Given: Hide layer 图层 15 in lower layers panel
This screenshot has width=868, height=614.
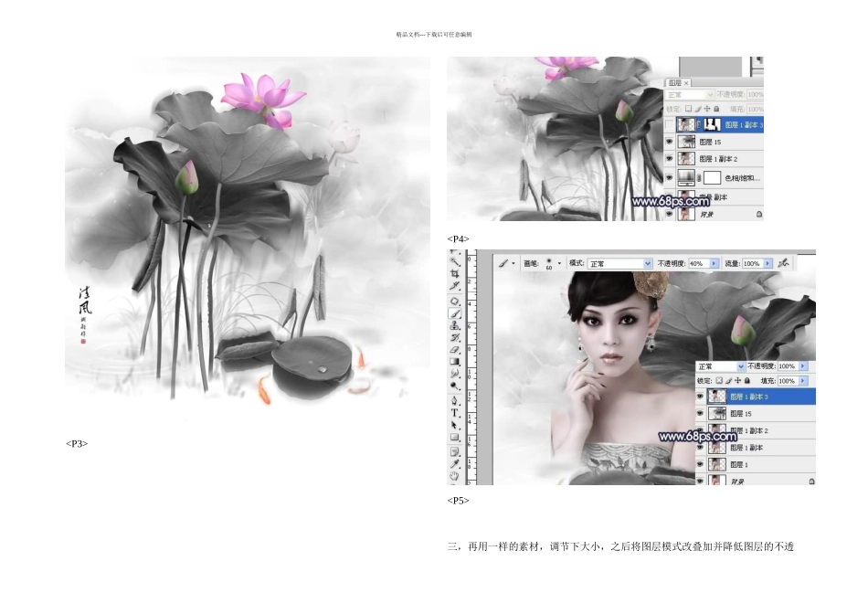Looking at the screenshot, I should tap(701, 414).
